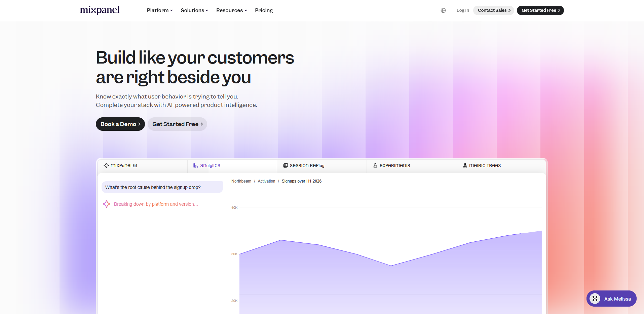Click Get Started Free in the header
This screenshot has height=314, width=644.
[x=540, y=10]
